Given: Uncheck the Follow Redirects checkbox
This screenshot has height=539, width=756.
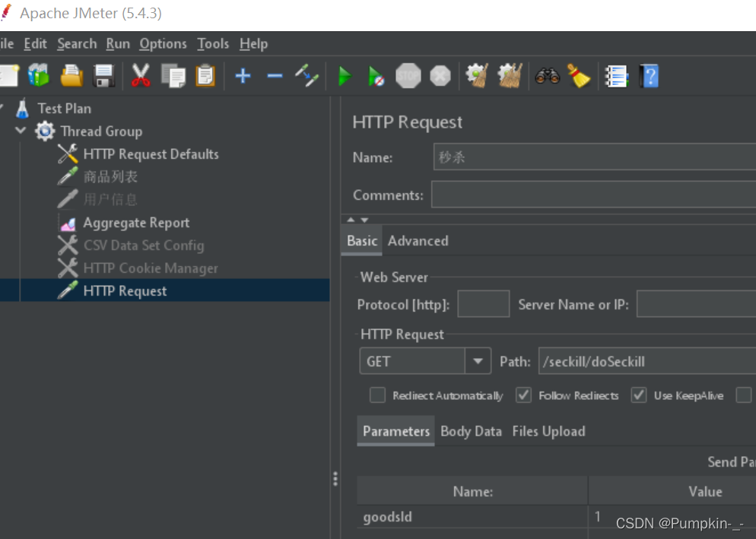Looking at the screenshot, I should tap(523, 395).
